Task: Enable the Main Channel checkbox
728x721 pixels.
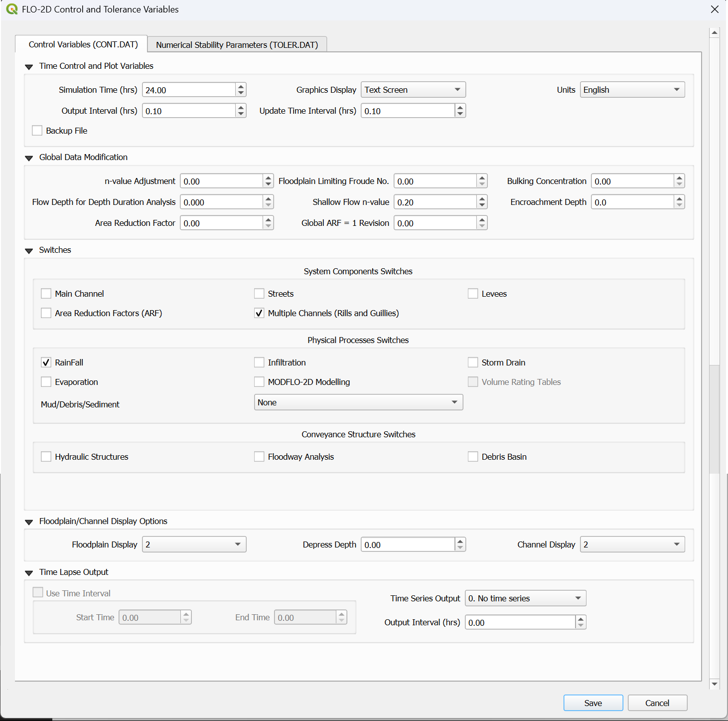Action: (x=46, y=294)
